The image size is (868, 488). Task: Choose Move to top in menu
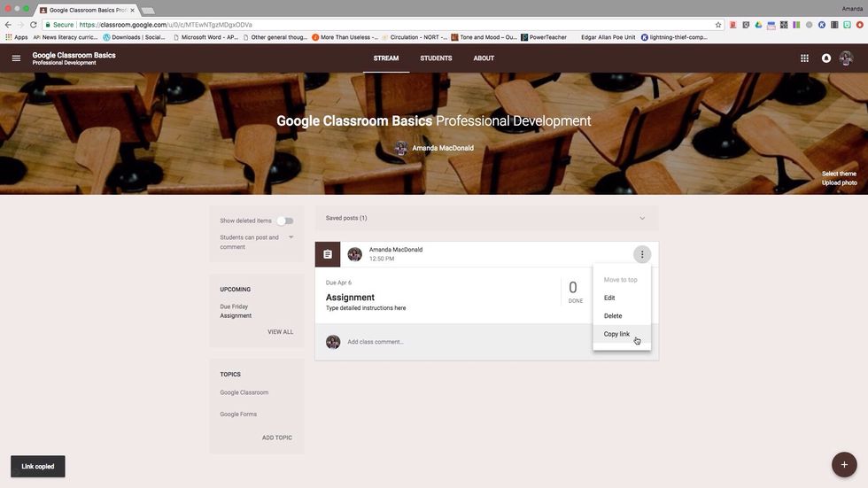click(x=622, y=280)
